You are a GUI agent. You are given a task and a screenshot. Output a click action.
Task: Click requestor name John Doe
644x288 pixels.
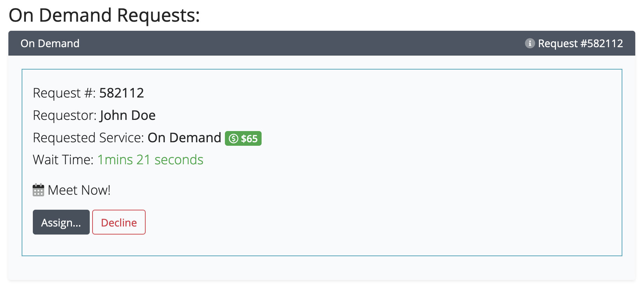click(127, 115)
